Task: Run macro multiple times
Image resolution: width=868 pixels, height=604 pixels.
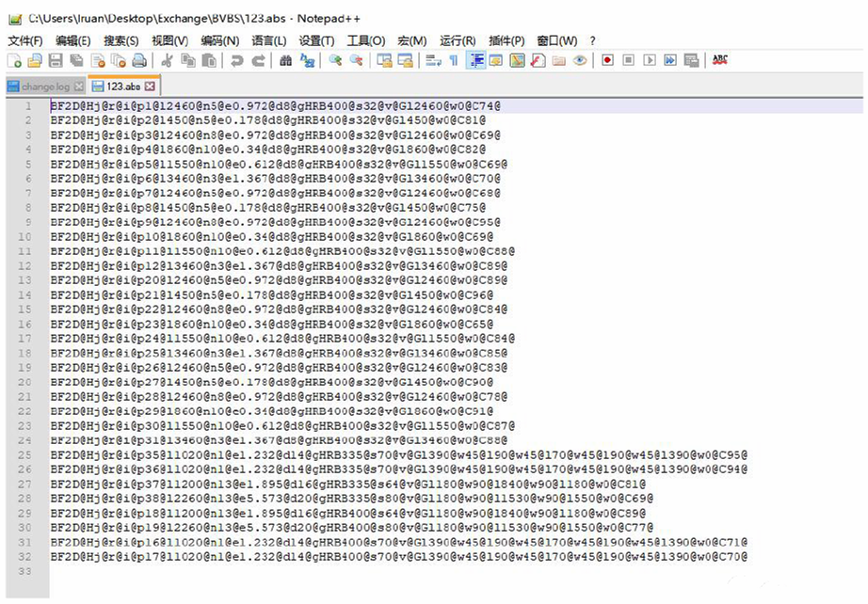Action: pyautogui.click(x=670, y=59)
